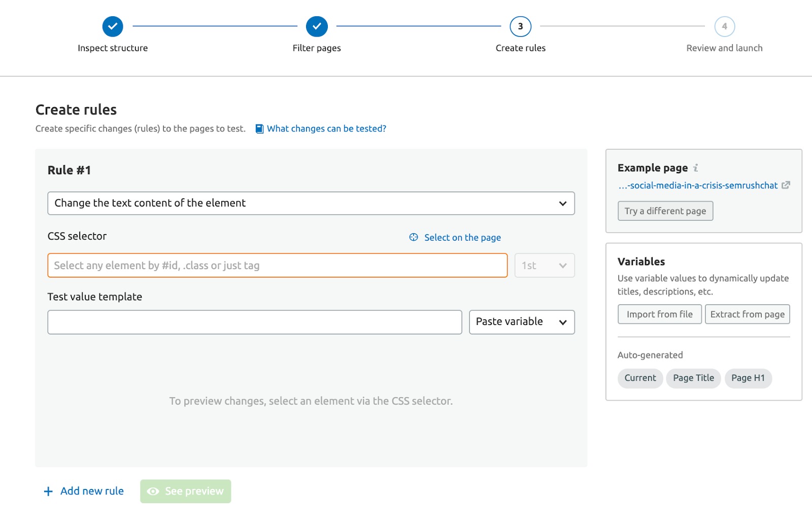This screenshot has height=525, width=812.
Task: Click the Filter pages step label
Action: [x=317, y=48]
